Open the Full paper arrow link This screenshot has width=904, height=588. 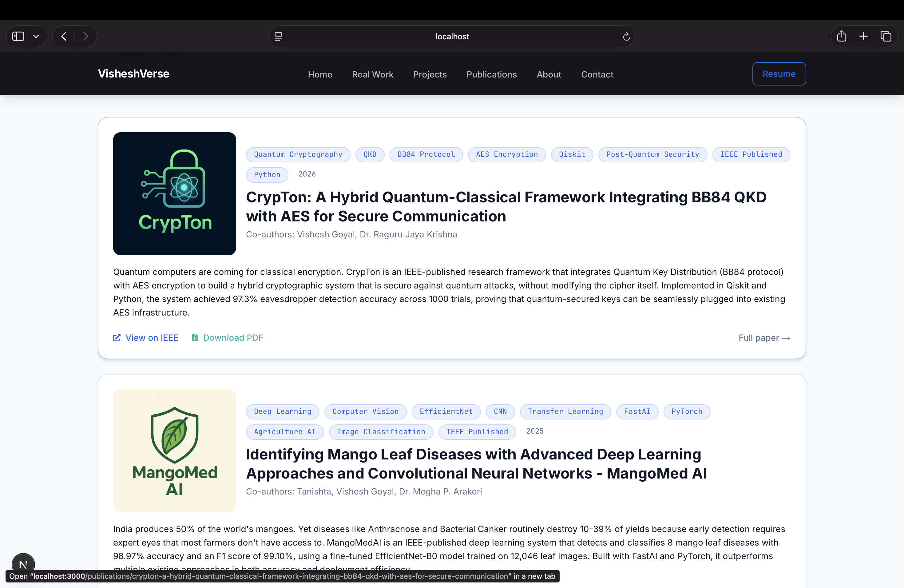764,338
